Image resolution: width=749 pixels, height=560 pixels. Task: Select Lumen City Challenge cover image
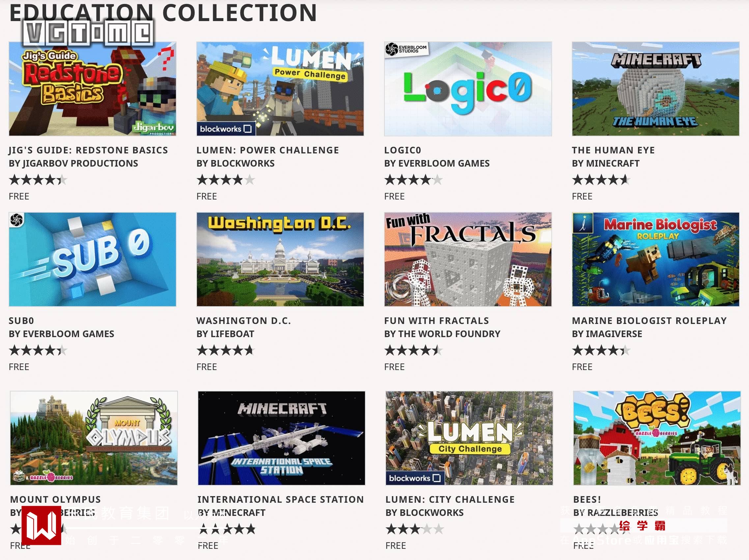pos(469,438)
